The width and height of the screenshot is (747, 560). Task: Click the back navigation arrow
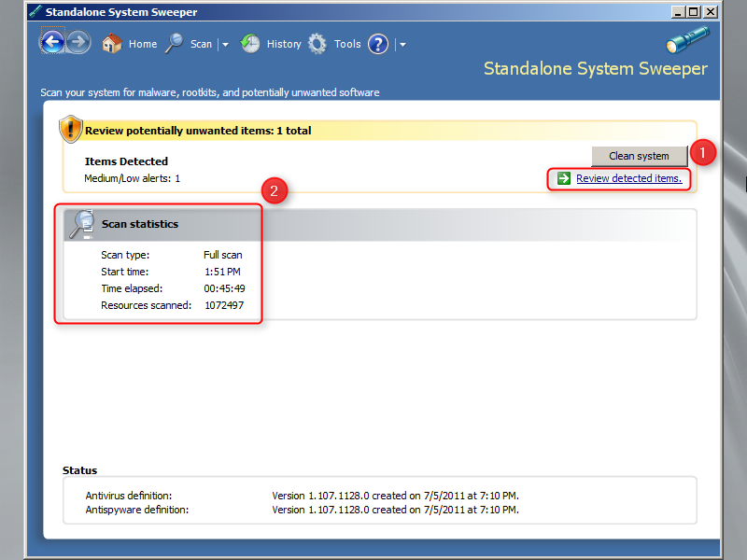53,42
